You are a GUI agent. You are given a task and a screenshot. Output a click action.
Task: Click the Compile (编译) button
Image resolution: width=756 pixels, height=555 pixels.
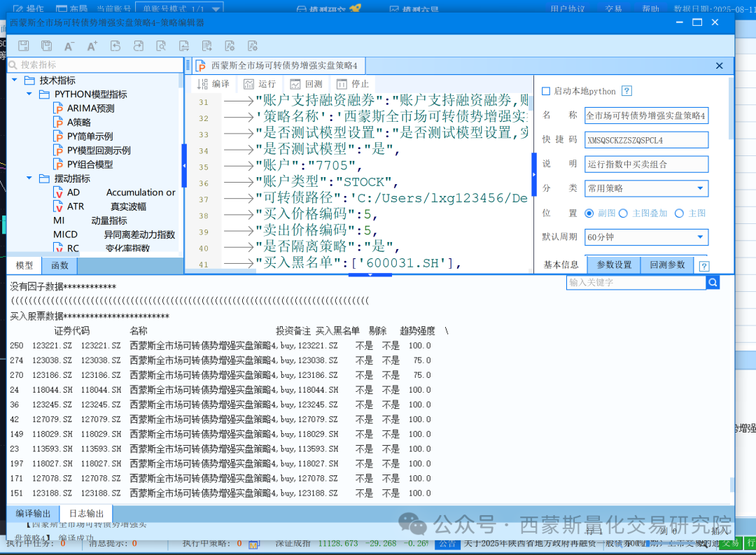tap(213, 84)
